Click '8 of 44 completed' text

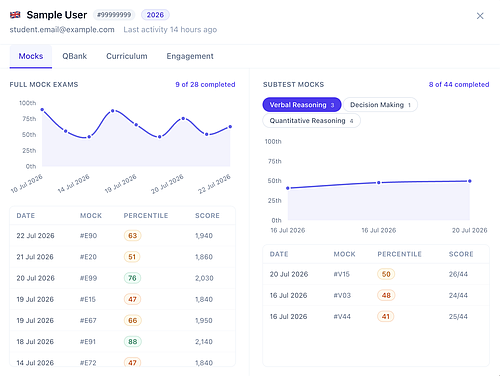459,84
